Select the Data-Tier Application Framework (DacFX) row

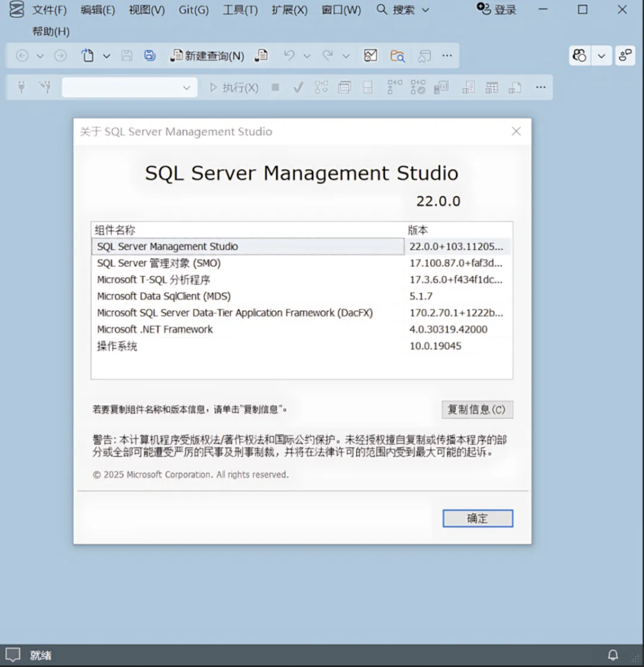tap(301, 313)
